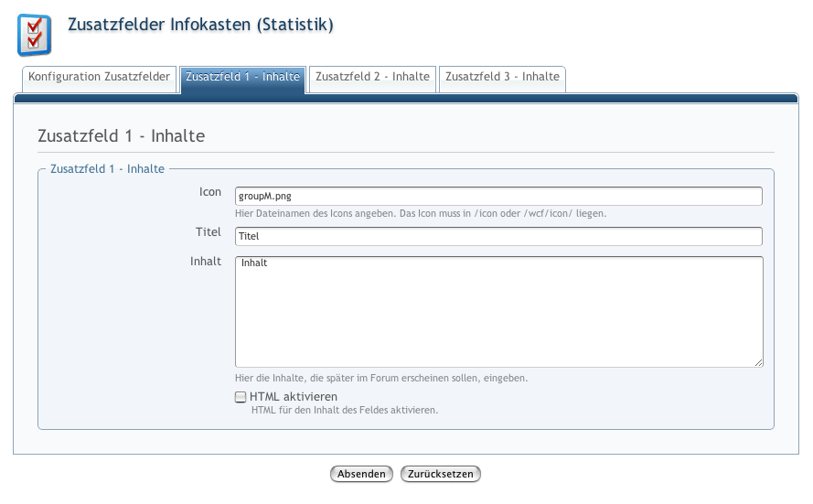The height and width of the screenshot is (504, 813).
Task: Click the Icon field label
Action: tap(210, 192)
